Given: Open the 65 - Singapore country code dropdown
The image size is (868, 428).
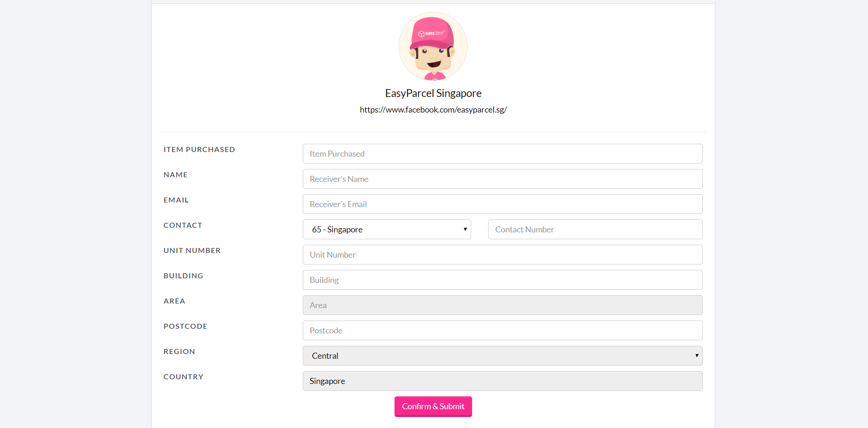Looking at the screenshot, I should point(387,230).
